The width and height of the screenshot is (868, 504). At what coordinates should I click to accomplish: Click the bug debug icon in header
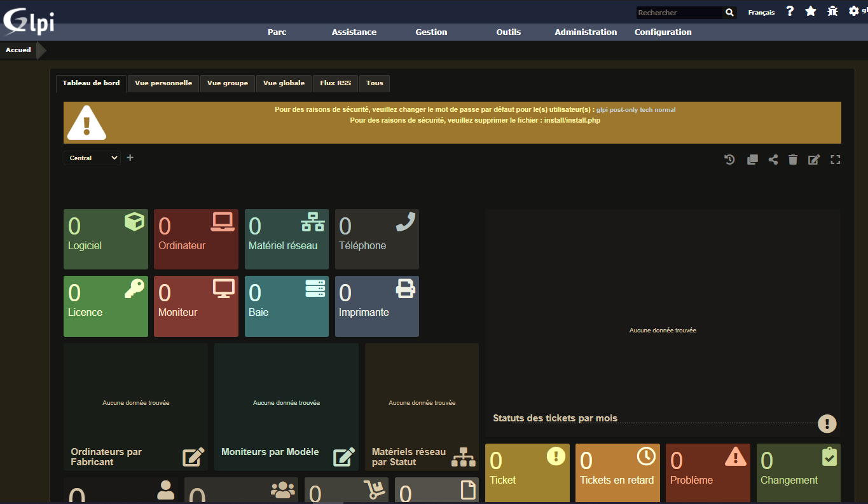832,11
